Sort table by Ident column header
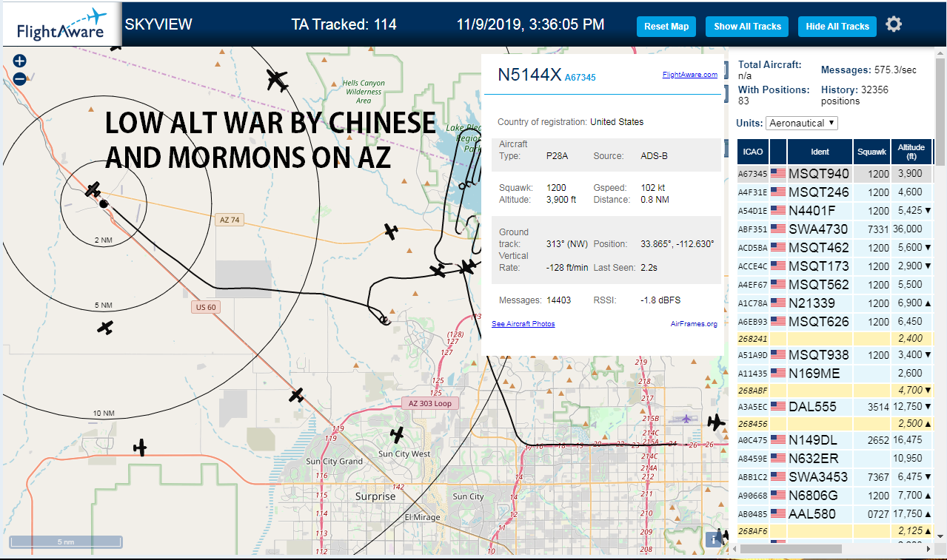 click(820, 152)
